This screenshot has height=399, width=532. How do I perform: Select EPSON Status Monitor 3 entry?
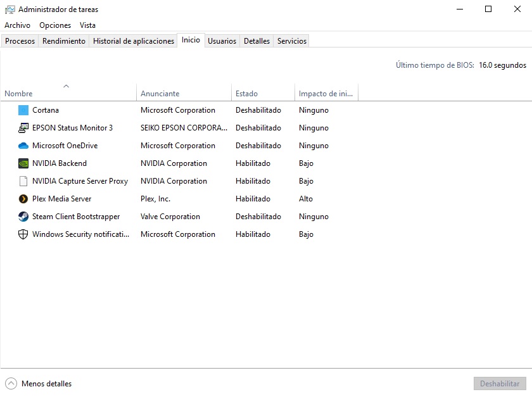point(72,128)
